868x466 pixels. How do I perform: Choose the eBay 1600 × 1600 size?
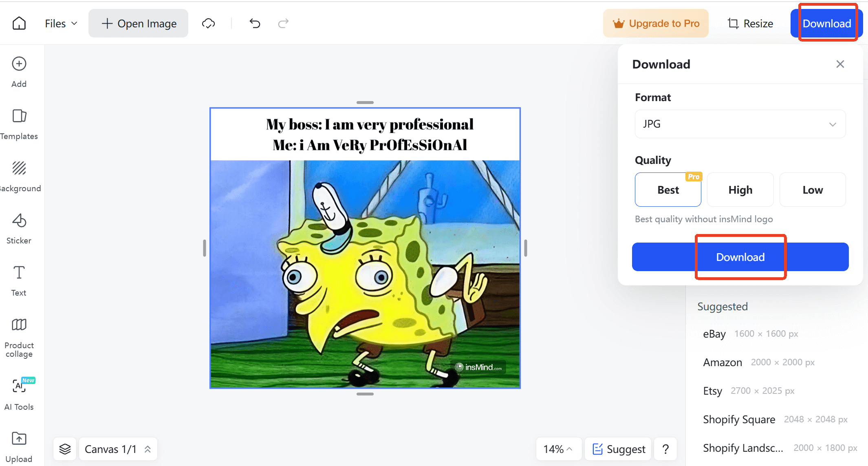coord(750,334)
